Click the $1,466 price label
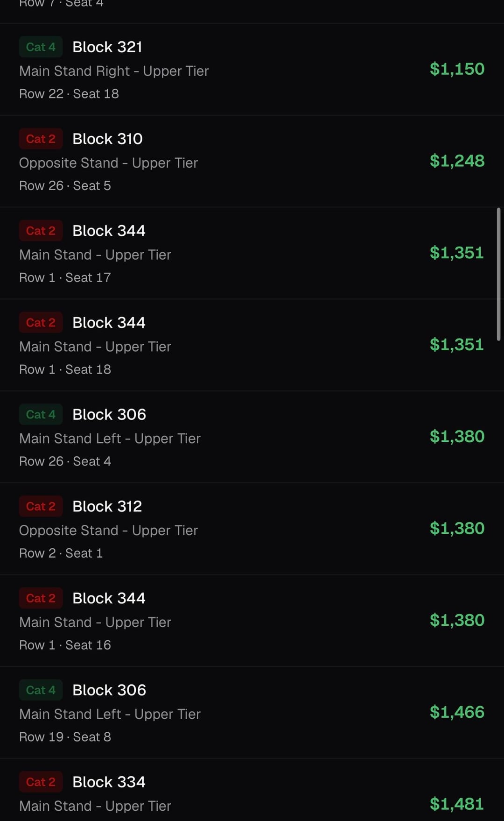 pos(457,712)
